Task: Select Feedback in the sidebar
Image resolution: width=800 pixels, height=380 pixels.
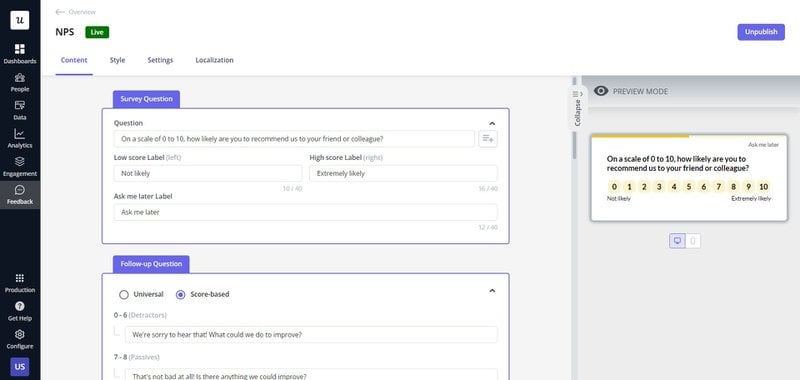Action: tap(19, 195)
